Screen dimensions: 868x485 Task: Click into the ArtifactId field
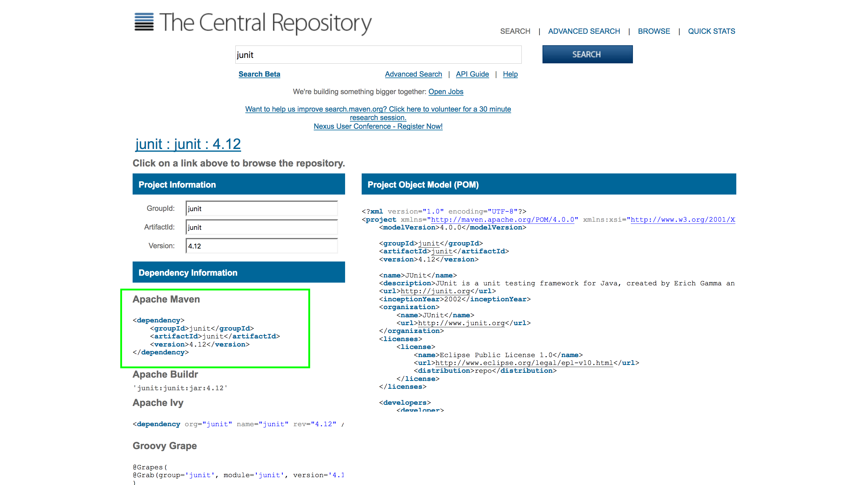(x=262, y=227)
